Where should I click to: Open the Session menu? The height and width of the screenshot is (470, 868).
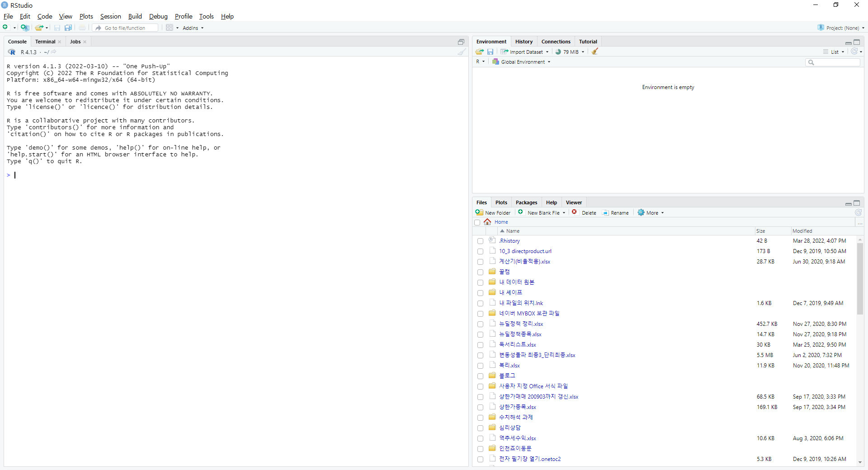[110, 16]
